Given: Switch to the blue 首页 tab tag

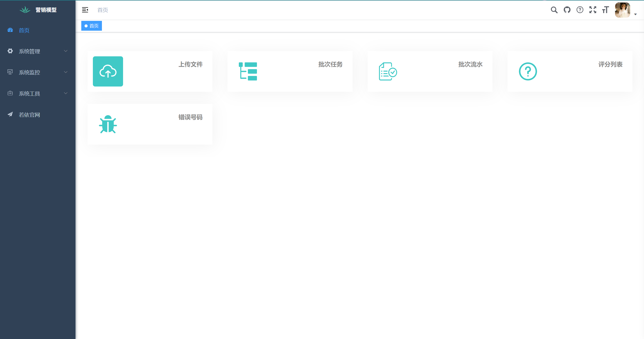Looking at the screenshot, I should tap(92, 26).
